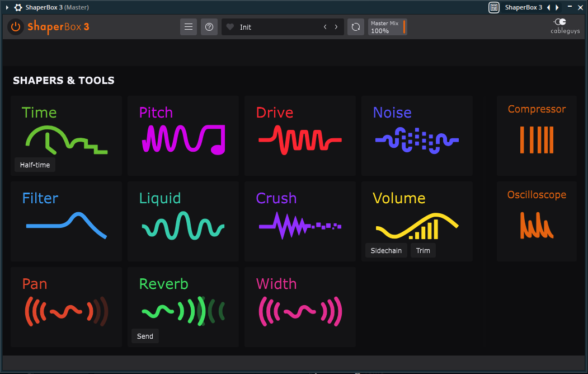Click the circular-arrows refresh button beside the preset bar
This screenshot has width=588, height=374.
[355, 27]
